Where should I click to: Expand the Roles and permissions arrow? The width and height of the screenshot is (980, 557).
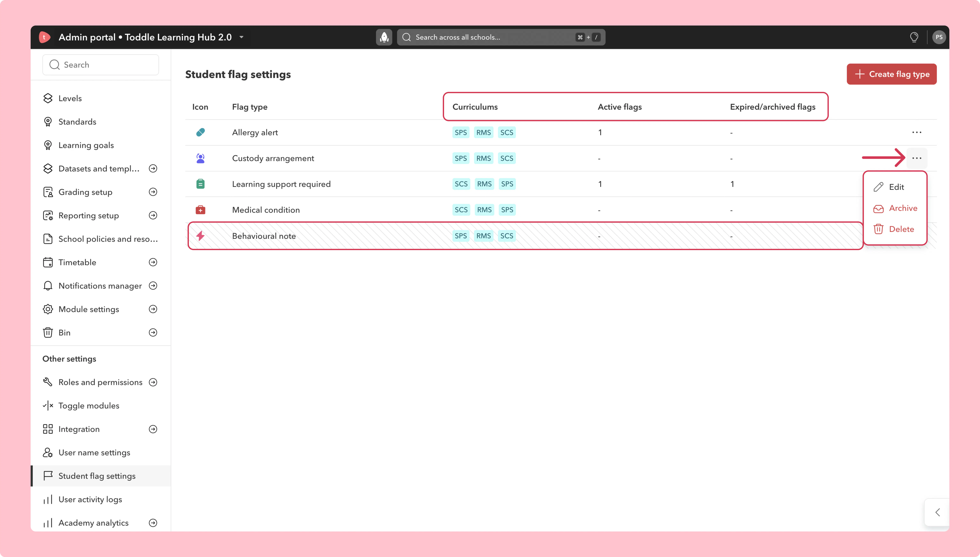pyautogui.click(x=153, y=382)
